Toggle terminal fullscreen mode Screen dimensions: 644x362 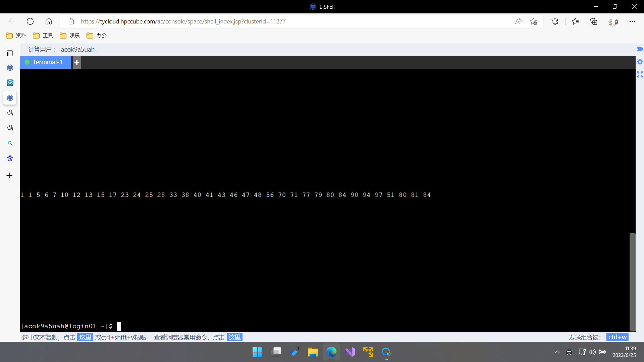coord(640,74)
